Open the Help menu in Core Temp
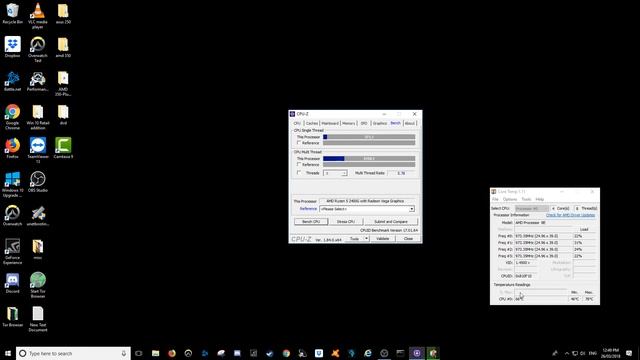Screen dimensions: 640x360 [540, 199]
